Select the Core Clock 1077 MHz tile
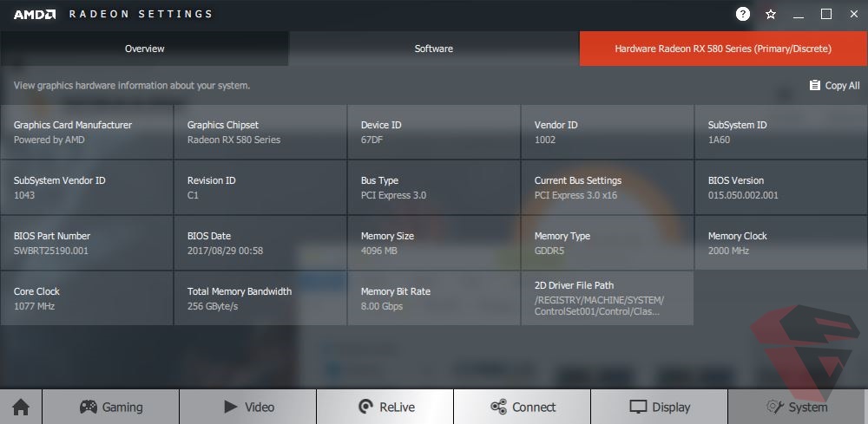Image resolution: width=868 pixels, height=424 pixels. click(x=86, y=298)
